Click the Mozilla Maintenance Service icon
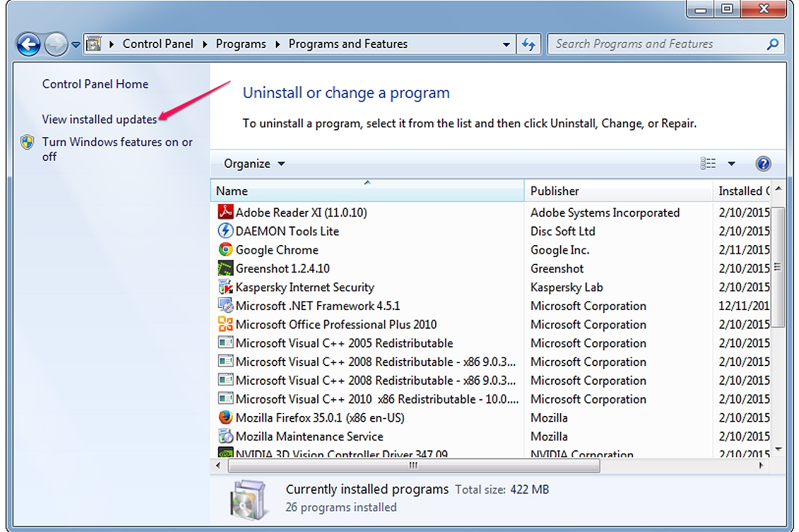 225,437
